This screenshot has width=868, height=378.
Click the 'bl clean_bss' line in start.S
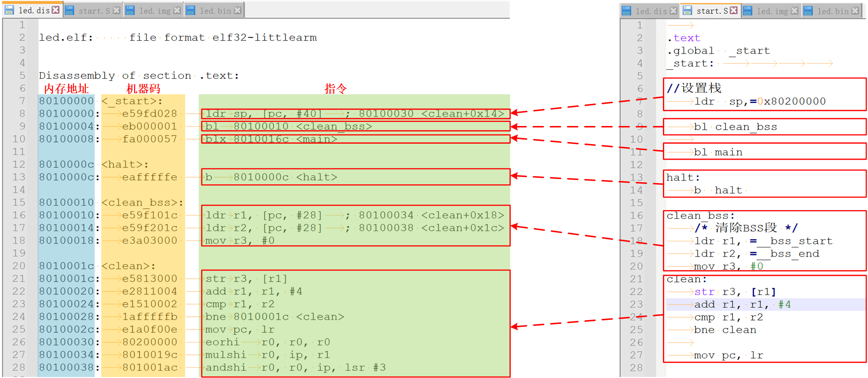[x=735, y=127]
